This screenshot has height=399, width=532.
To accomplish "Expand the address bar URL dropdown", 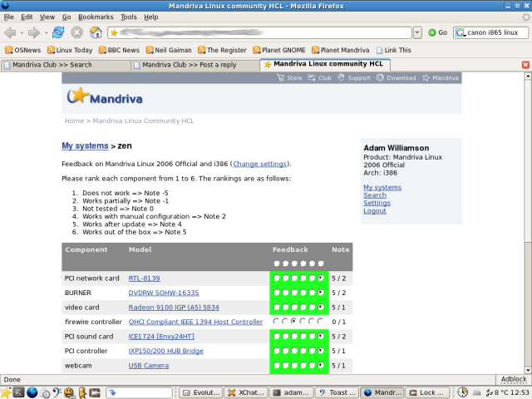I will tap(417, 32).
